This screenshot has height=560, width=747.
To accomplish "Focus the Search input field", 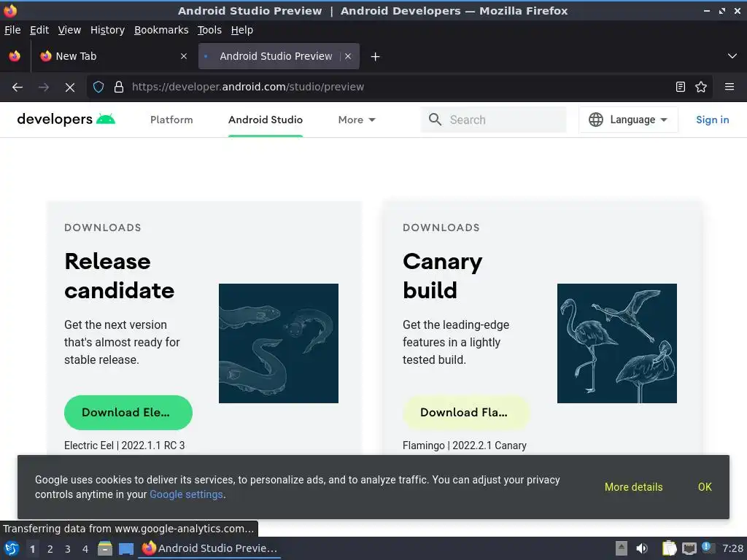I will pyautogui.click(x=494, y=120).
